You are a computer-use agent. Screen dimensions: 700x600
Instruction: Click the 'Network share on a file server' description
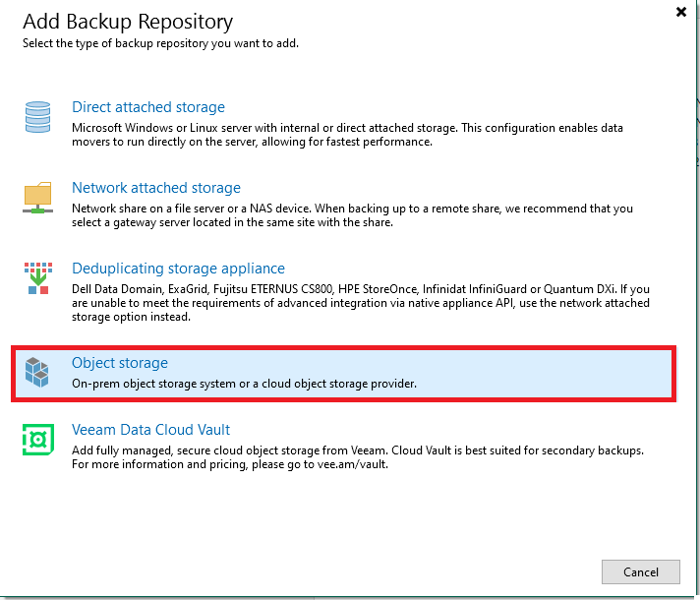(x=352, y=215)
